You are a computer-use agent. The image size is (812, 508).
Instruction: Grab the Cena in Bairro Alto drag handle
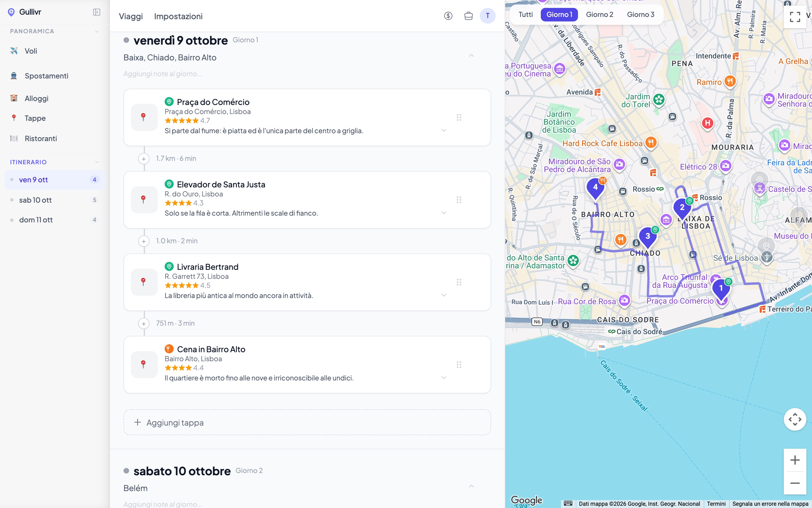pos(459,365)
